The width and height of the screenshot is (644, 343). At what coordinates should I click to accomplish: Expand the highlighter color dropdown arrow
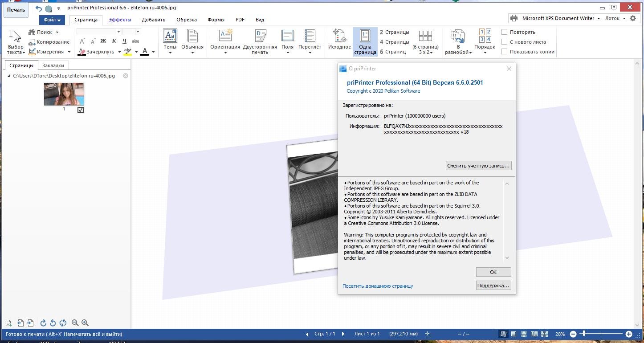136,52
